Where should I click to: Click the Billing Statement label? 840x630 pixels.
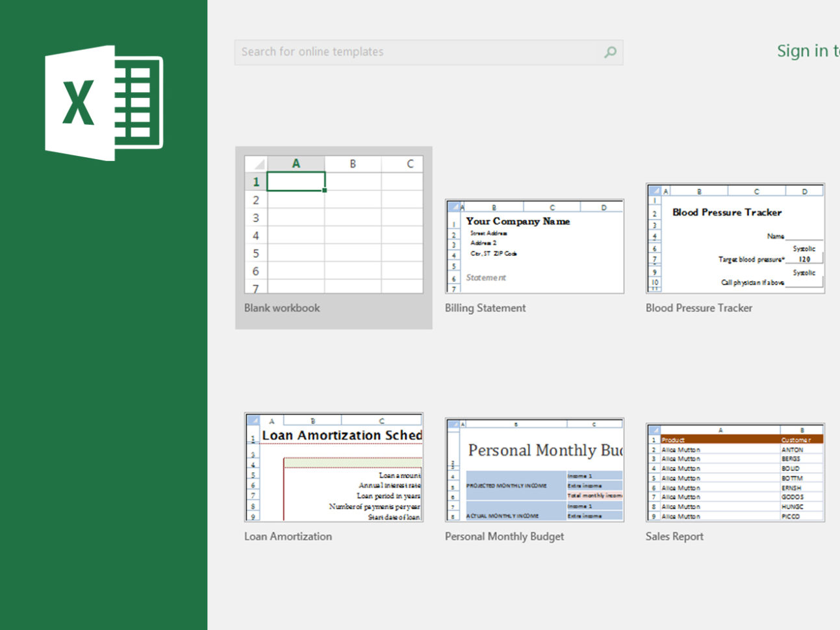tap(485, 308)
